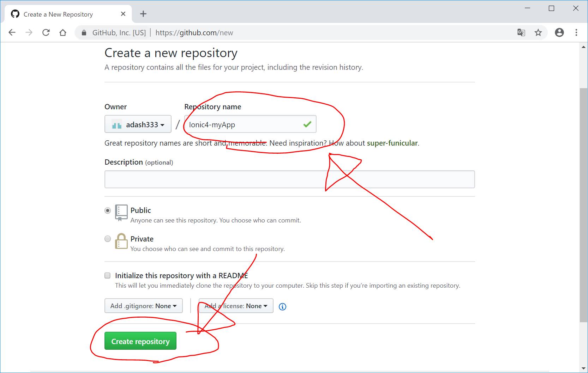
Task: Open Chrome's three-dot menu
Action: click(576, 33)
